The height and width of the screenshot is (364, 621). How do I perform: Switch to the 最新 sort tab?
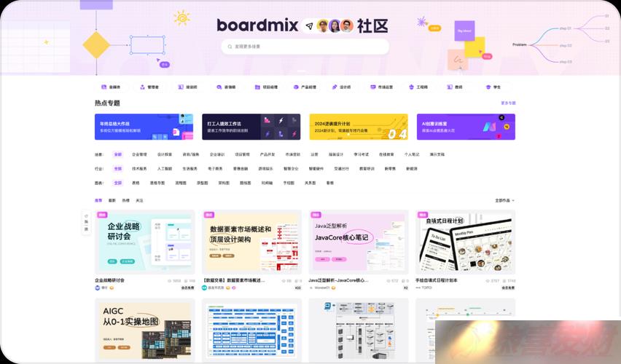112,201
